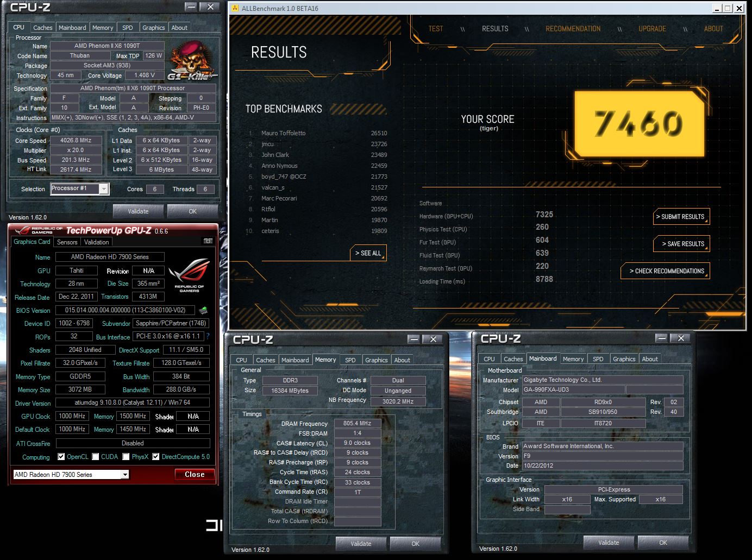Switch to the Caches tab in top-left CPU-Z
The height and width of the screenshot is (560, 752).
click(42, 28)
